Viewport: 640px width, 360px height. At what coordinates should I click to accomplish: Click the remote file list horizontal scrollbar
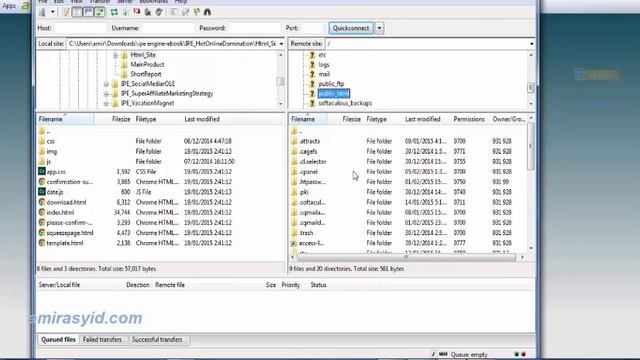pyautogui.click(x=407, y=257)
